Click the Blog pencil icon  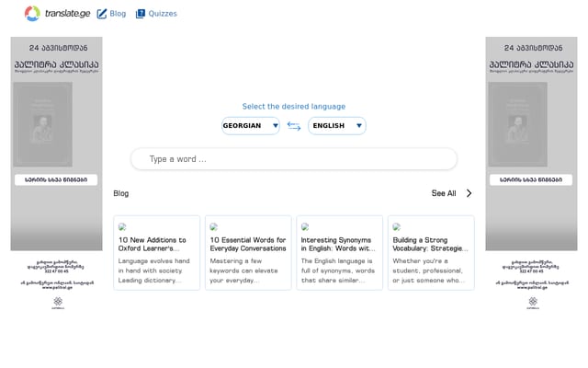[102, 14]
